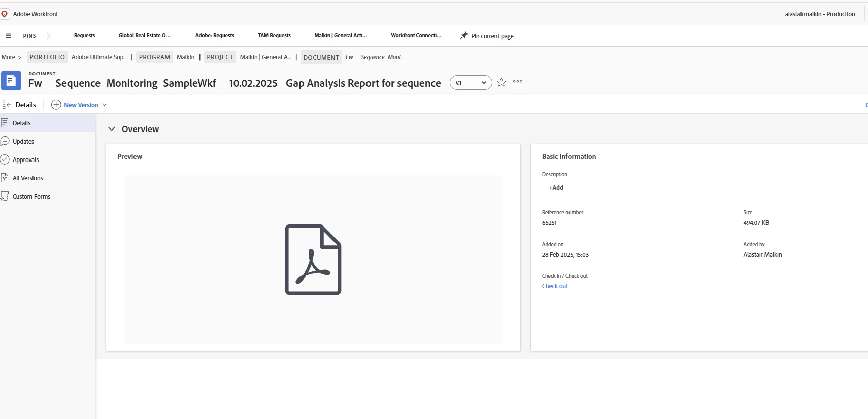The image size is (868, 419).
Task: Open Global Real Estate pinned tab
Action: click(x=144, y=36)
